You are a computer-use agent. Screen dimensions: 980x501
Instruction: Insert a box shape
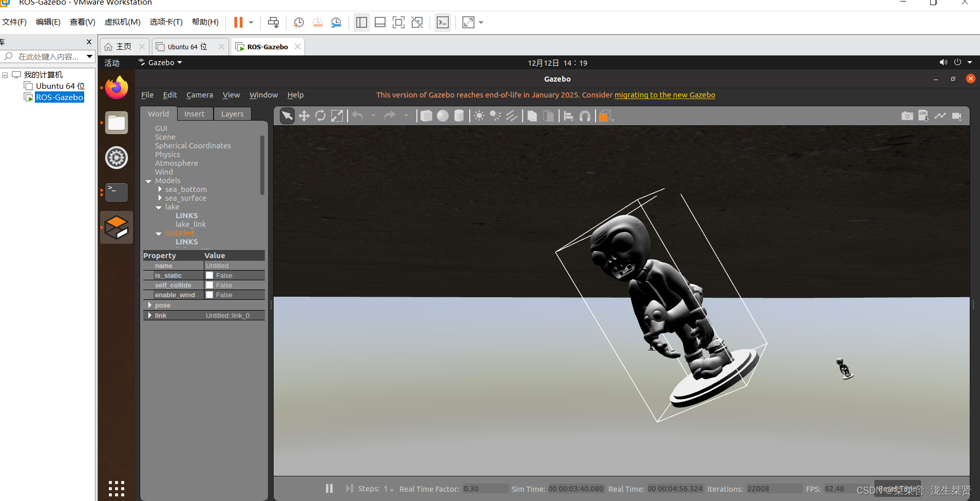pos(426,116)
